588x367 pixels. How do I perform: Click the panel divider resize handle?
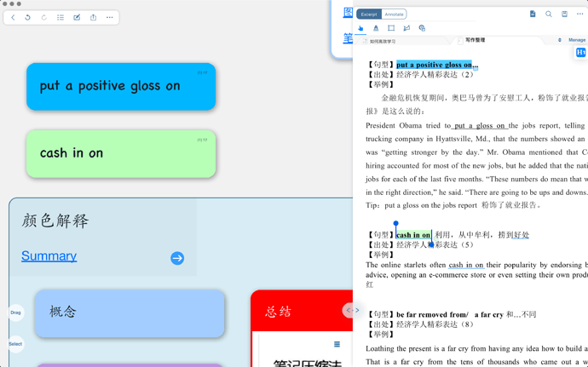tap(353, 310)
